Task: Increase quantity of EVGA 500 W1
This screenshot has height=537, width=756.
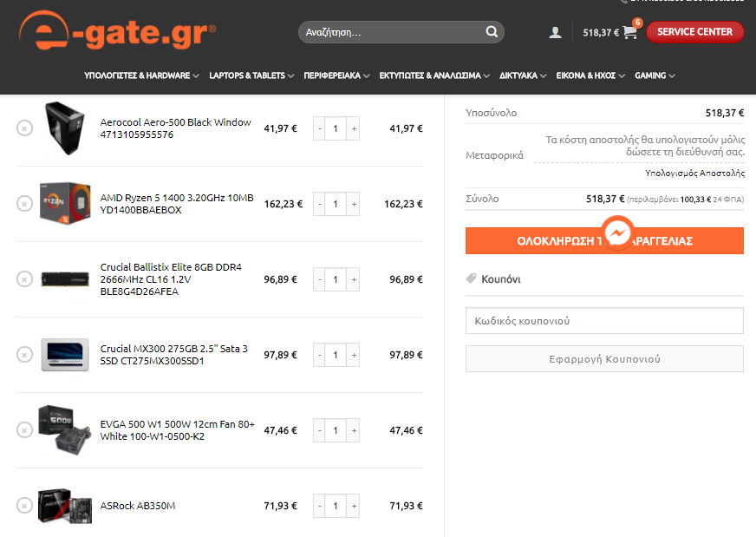Action: point(354,430)
